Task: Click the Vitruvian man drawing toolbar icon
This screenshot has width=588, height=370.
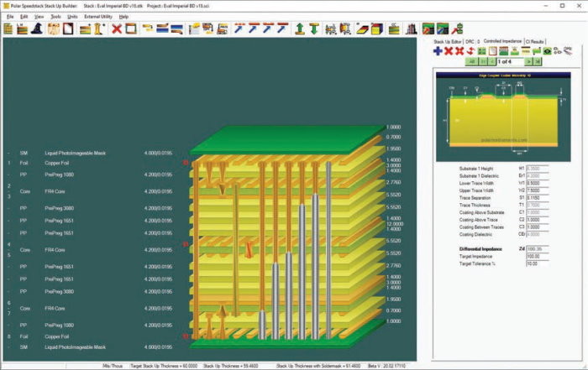Action: coord(54,29)
